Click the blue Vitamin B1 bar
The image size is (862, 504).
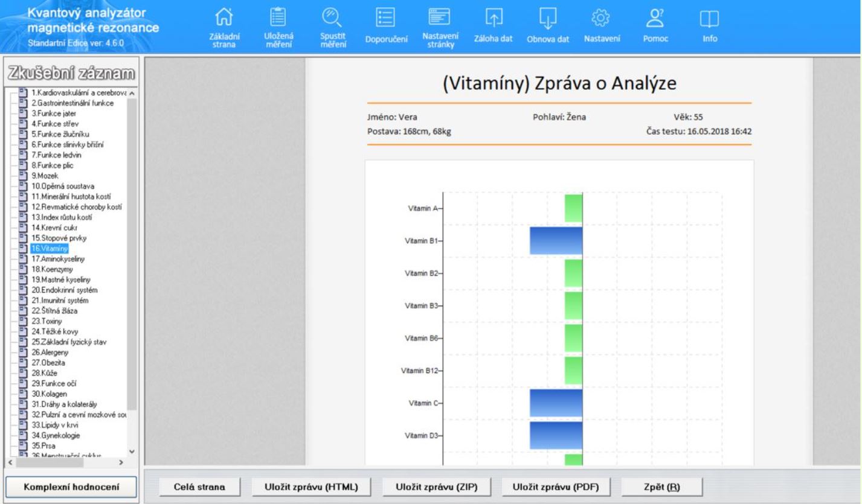tap(556, 241)
